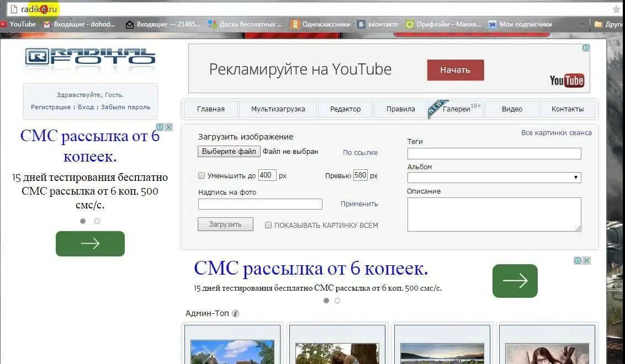The height and width of the screenshot is (364, 625).
Task: Select first carousel dot in the lower ad
Action: point(326,301)
